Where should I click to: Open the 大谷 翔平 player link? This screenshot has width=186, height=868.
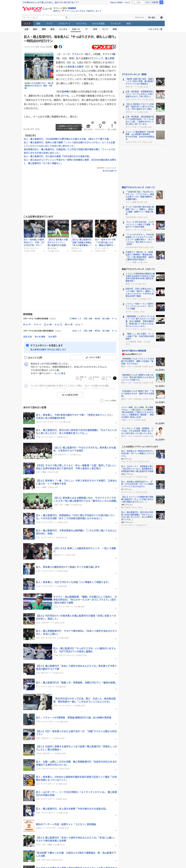pos(52,337)
